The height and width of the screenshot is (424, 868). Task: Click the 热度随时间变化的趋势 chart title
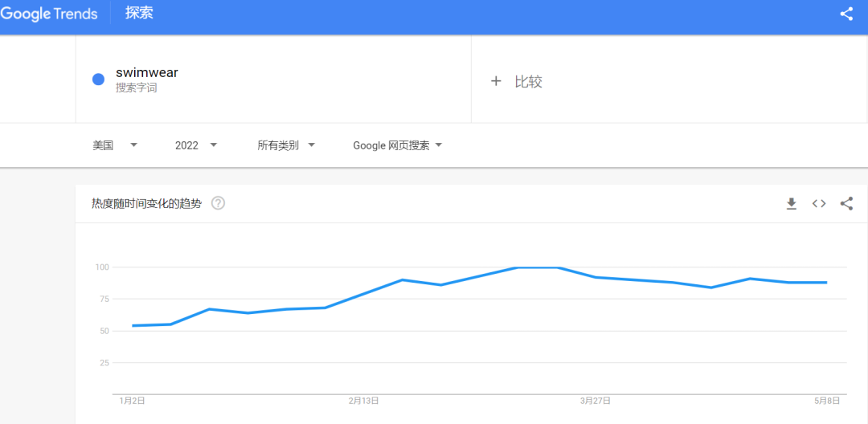click(x=146, y=203)
